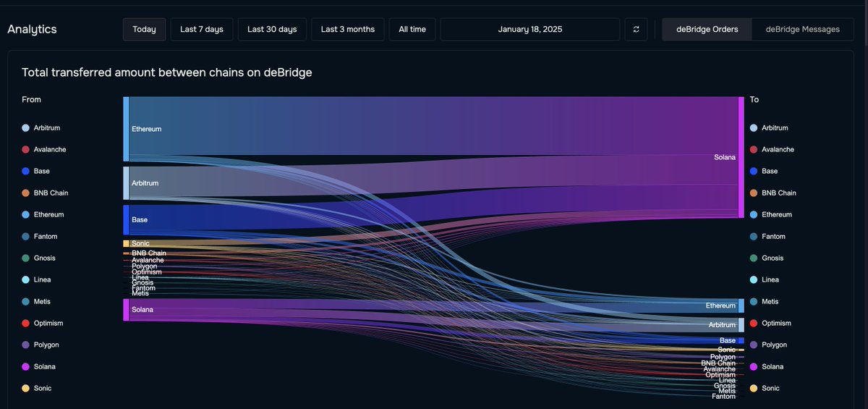
Task: Select Arbitrum source node in Sankey chart
Action: pyautogui.click(x=126, y=183)
